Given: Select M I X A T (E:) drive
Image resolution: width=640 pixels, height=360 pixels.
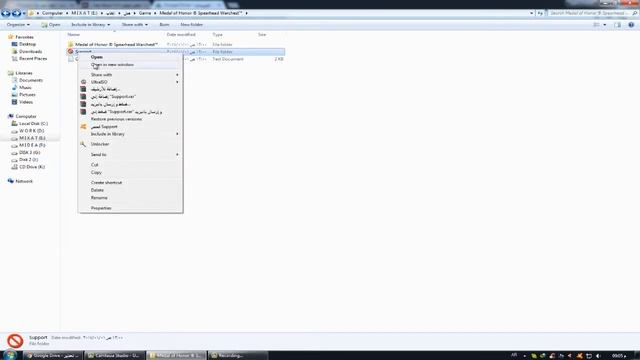Looking at the screenshot, I should click(x=32, y=138).
